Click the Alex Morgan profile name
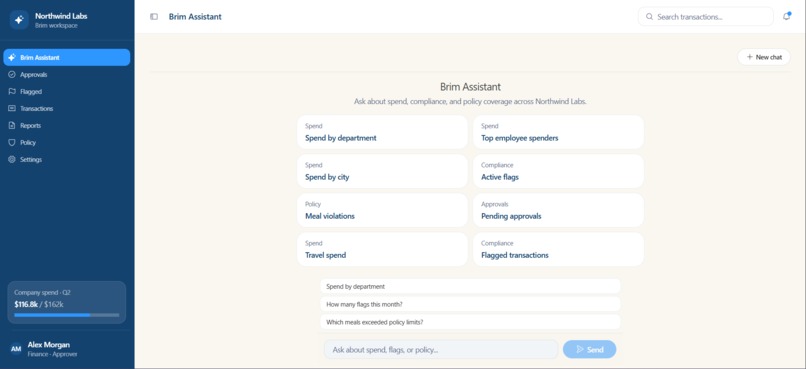The height and width of the screenshot is (369, 806). (48, 345)
